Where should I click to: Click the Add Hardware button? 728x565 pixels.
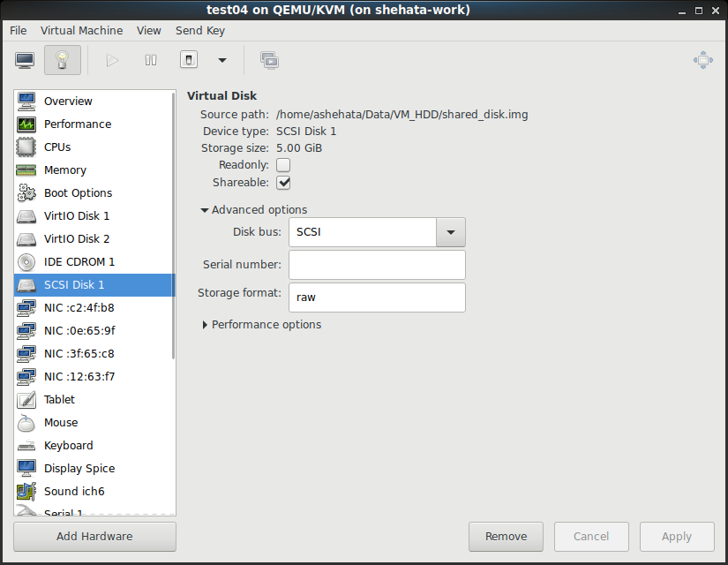click(94, 536)
